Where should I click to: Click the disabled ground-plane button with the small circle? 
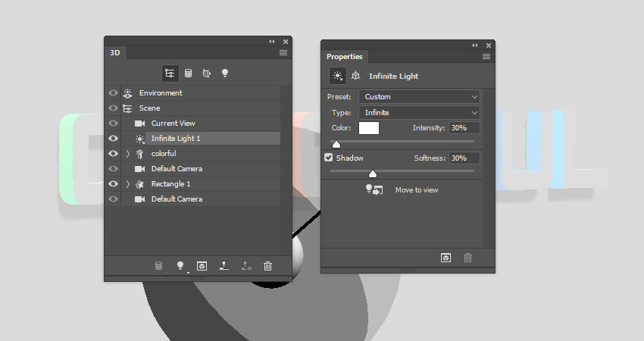tap(246, 266)
